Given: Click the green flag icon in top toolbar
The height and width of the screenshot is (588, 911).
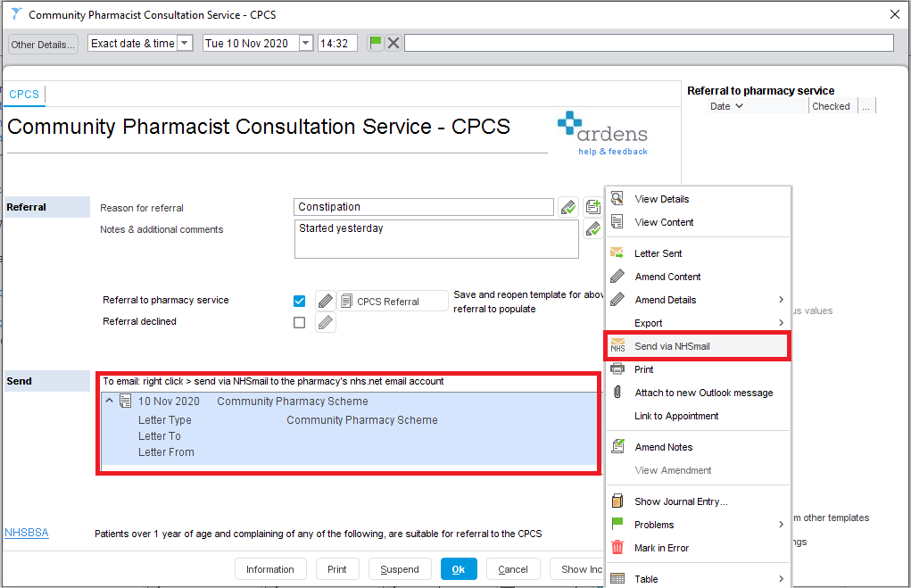Looking at the screenshot, I should tap(376, 43).
